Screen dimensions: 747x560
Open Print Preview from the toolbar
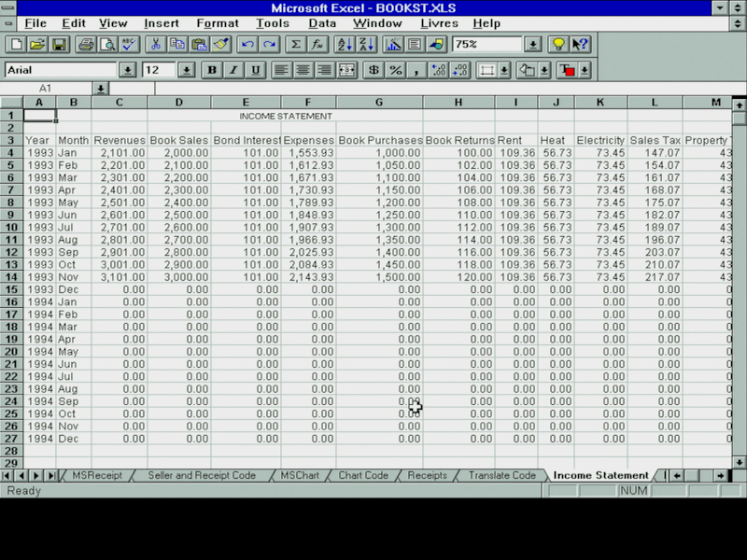[x=107, y=44]
